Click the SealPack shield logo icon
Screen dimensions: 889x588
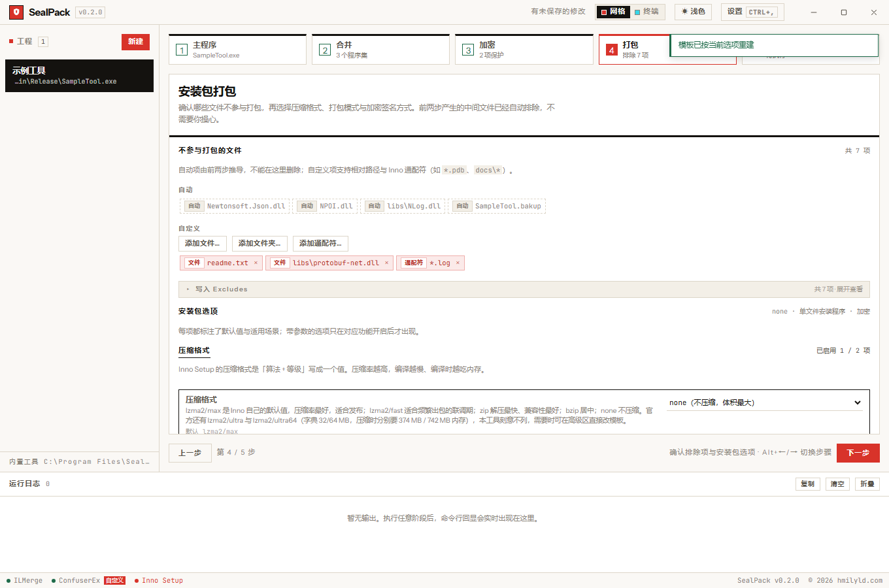pyautogui.click(x=16, y=12)
